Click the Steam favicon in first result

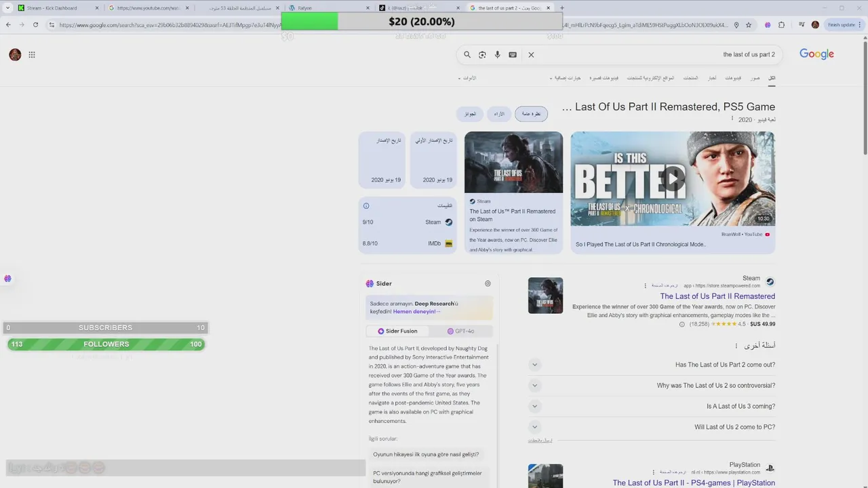click(770, 282)
